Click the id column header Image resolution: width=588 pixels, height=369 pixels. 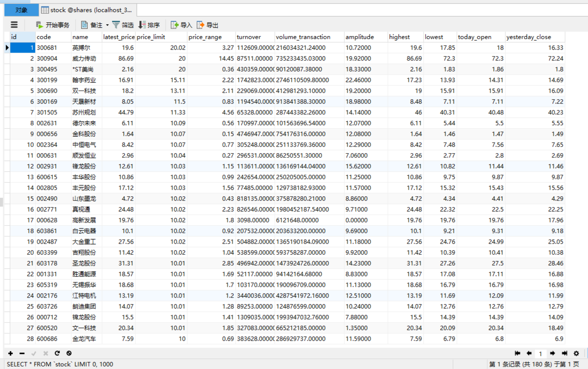[x=23, y=37]
